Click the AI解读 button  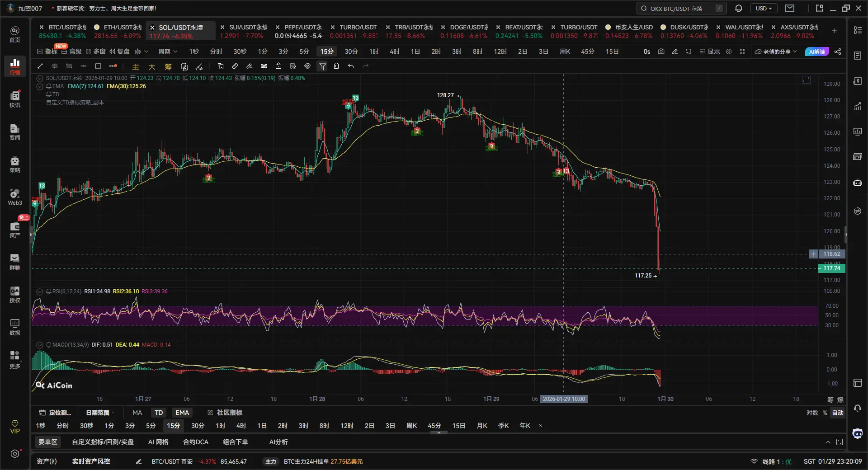pyautogui.click(x=817, y=52)
